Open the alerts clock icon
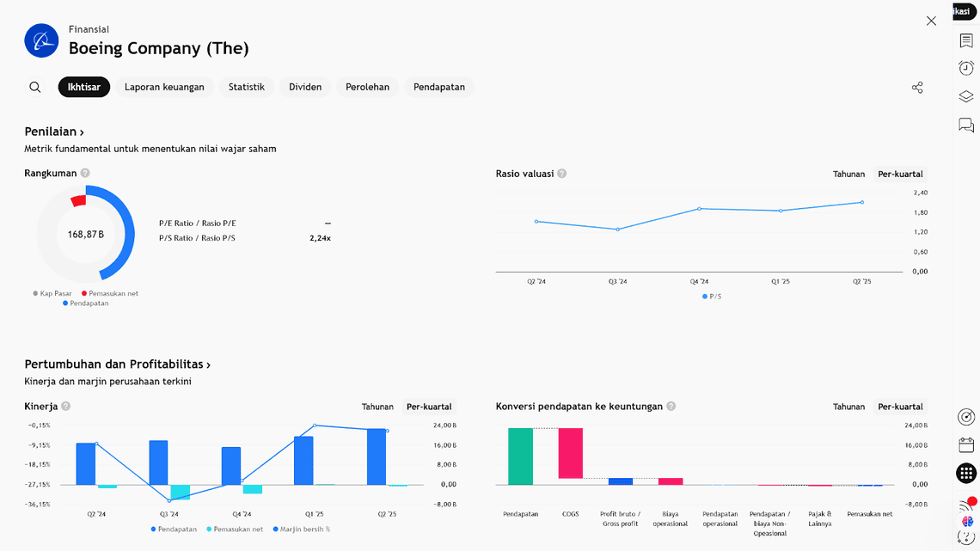 point(966,68)
